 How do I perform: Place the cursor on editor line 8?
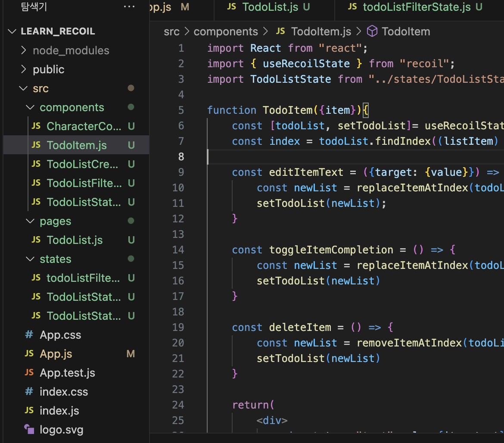tap(354, 156)
